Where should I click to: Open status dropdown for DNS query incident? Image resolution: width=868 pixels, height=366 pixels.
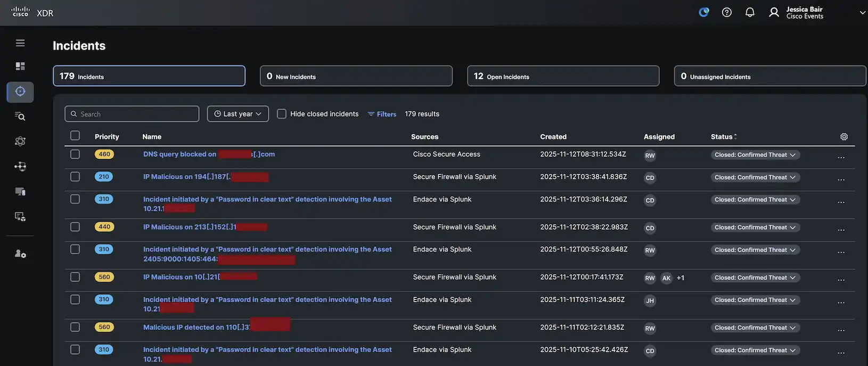click(755, 155)
